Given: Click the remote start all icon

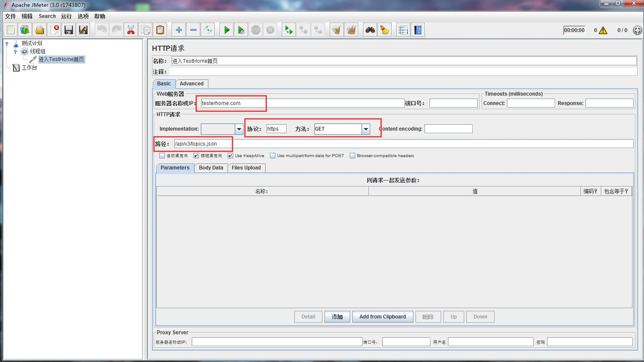Looking at the screenshot, I should pos(289,30).
